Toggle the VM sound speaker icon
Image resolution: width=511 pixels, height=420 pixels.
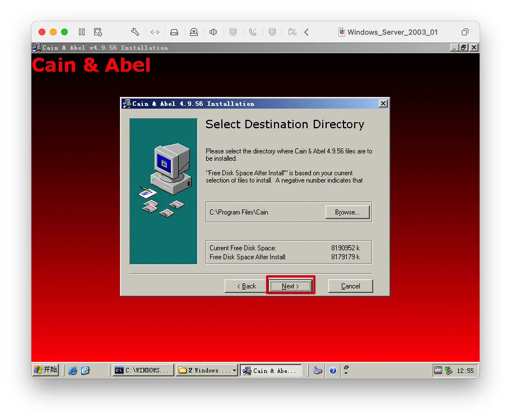(x=213, y=32)
